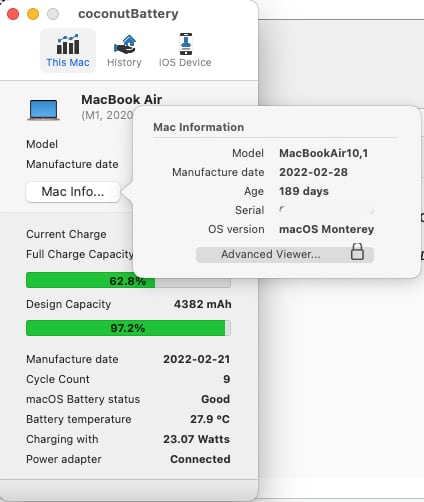The image size is (424, 502).
Task: Open the Advanced Viewer... button
Action: click(x=285, y=255)
